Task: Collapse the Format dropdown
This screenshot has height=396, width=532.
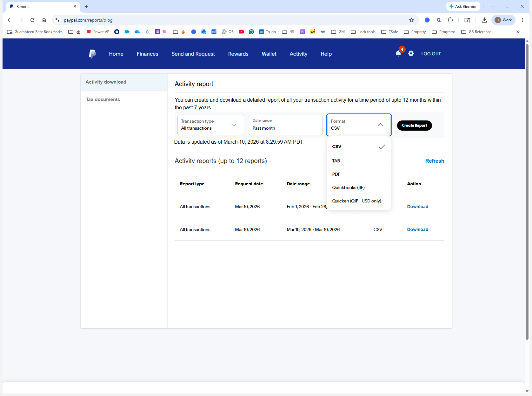Action: tap(359, 125)
